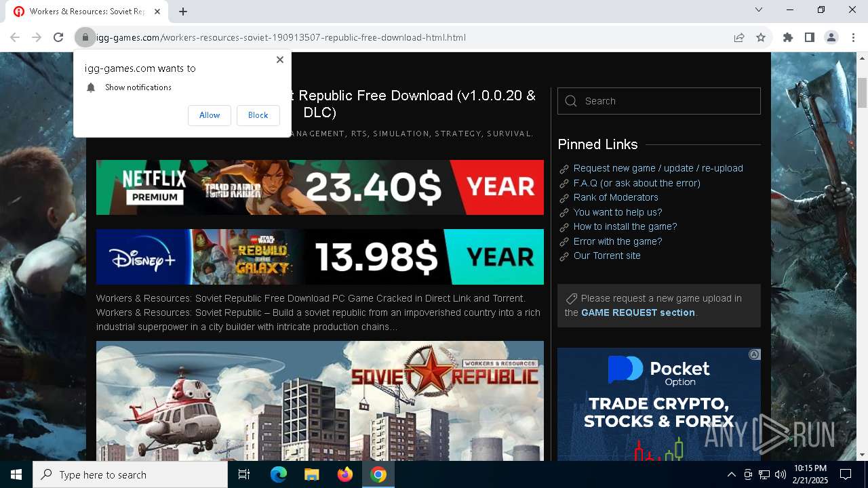The height and width of the screenshot is (488, 868).
Task: Click the Soviet Republic game cover image
Action: tap(320, 401)
